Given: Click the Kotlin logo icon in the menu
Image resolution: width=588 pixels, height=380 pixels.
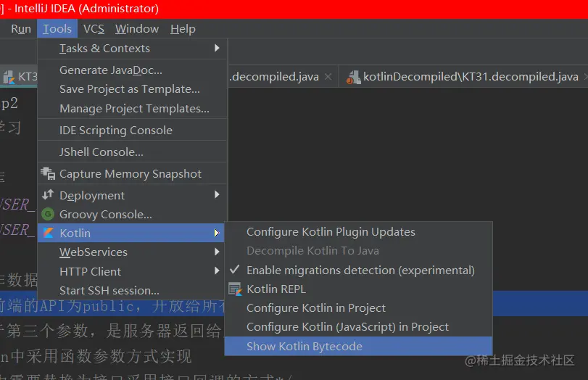Looking at the screenshot, I should [x=49, y=233].
